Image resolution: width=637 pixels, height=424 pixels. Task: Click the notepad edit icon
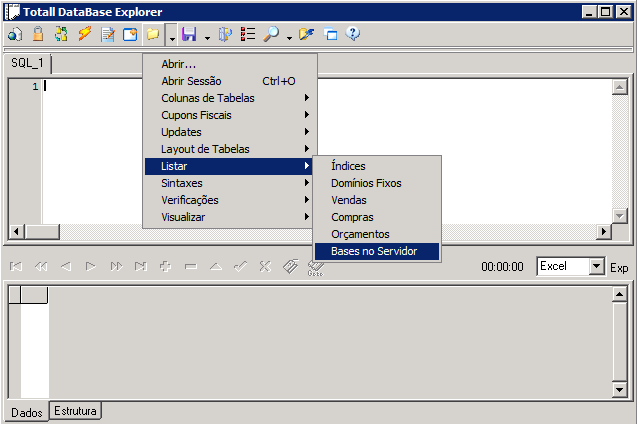point(108,34)
